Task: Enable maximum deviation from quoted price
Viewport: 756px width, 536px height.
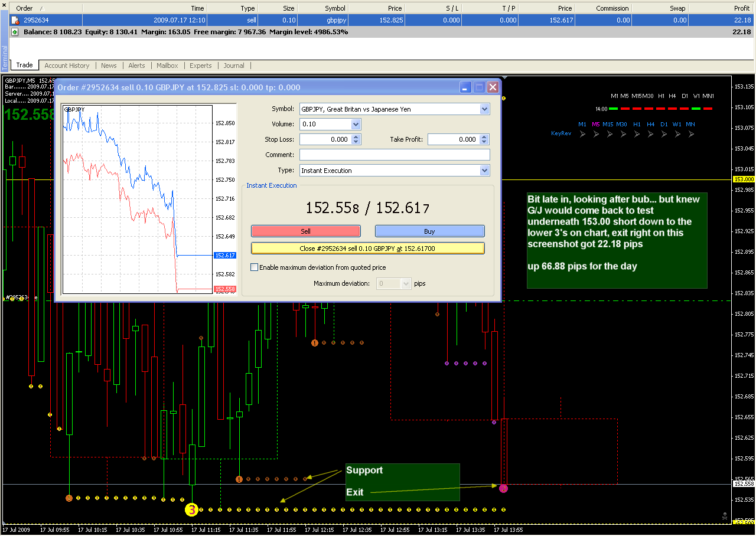Action: (255, 267)
